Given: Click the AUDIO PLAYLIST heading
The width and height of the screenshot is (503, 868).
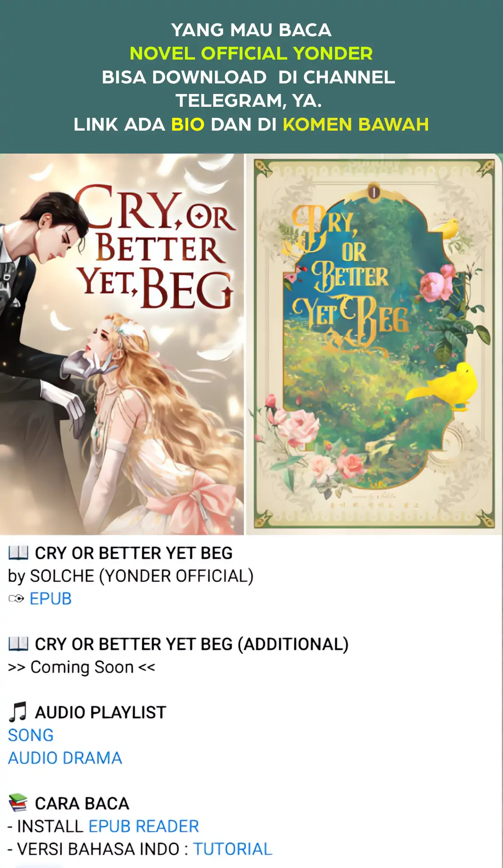Looking at the screenshot, I should click(x=101, y=712).
